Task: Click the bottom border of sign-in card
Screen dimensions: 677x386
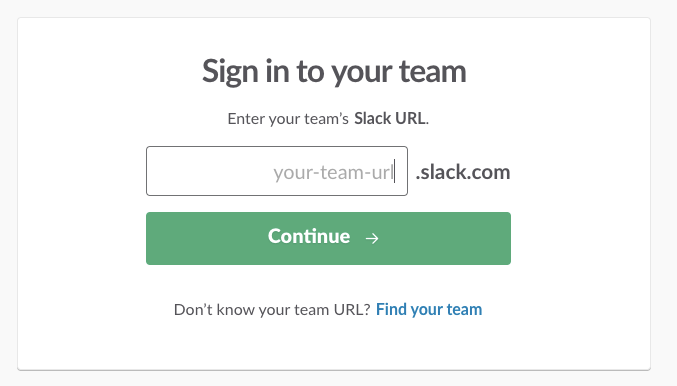Action: pos(334,370)
